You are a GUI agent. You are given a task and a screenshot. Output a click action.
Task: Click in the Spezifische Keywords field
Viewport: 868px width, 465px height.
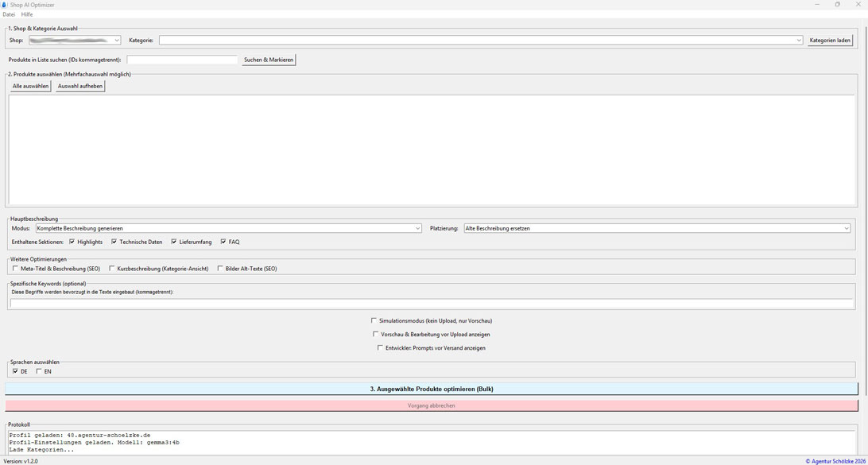coord(432,303)
